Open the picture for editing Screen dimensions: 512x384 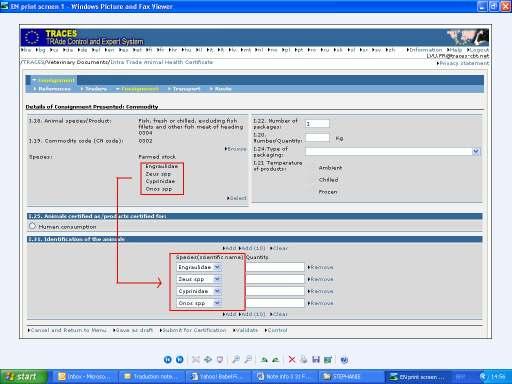click(328, 360)
